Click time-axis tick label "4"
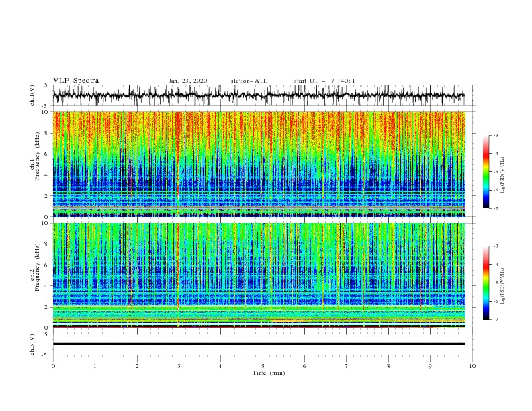 pos(221,366)
